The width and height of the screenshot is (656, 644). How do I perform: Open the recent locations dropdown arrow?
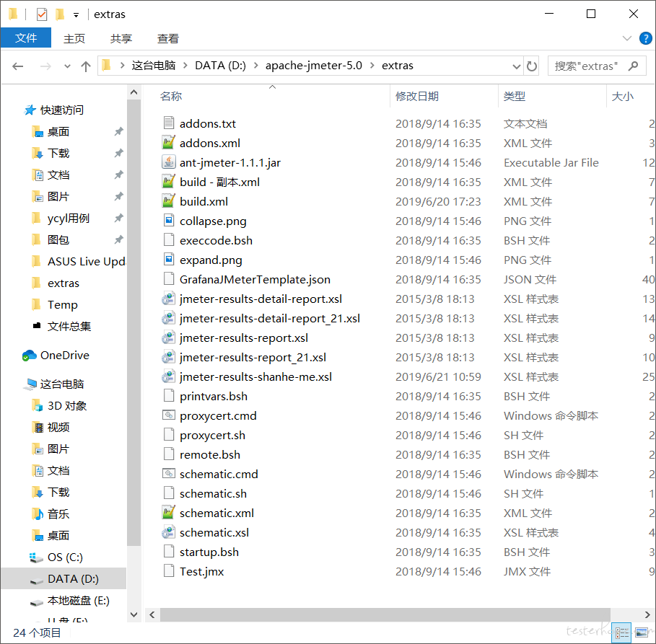coord(67,66)
